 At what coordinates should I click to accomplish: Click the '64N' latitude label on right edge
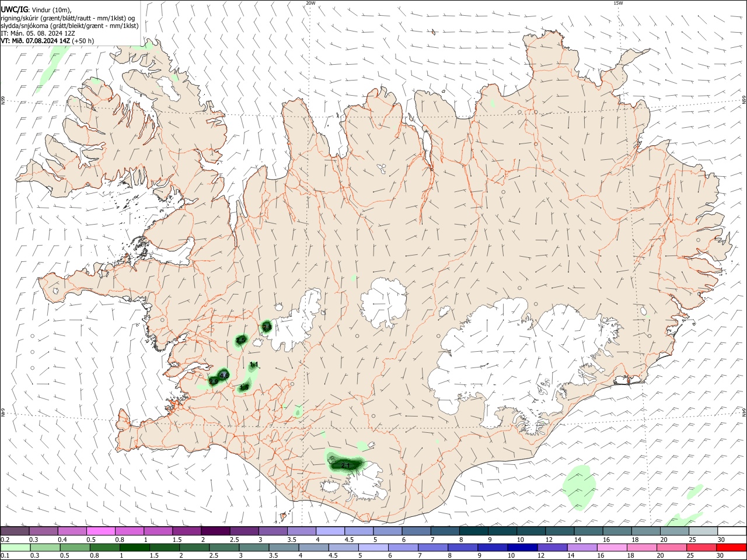pyautogui.click(x=744, y=412)
